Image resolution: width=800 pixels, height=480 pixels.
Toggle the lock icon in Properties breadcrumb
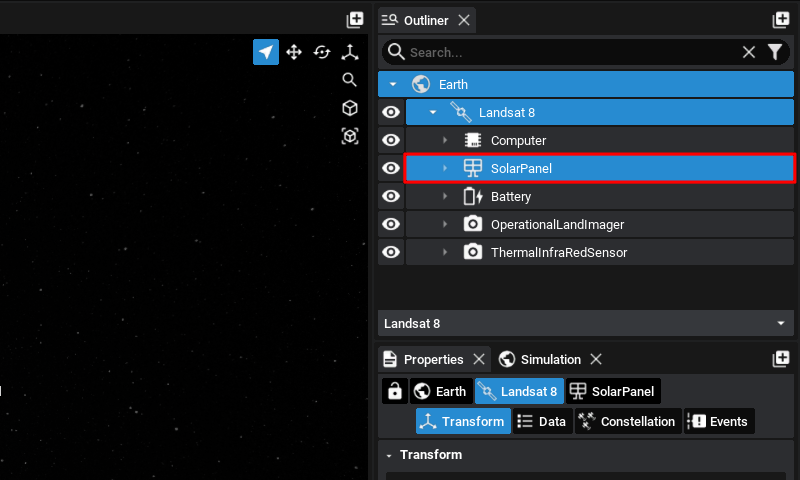tap(395, 391)
